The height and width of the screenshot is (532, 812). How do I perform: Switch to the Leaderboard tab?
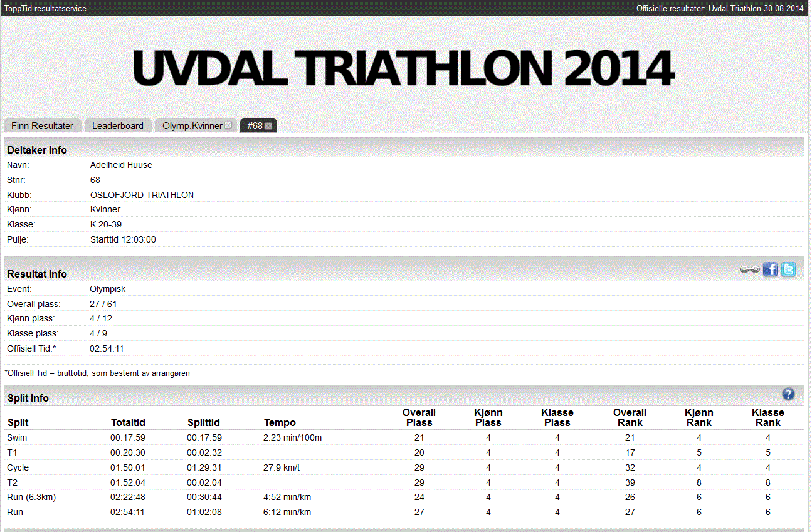[x=118, y=126]
